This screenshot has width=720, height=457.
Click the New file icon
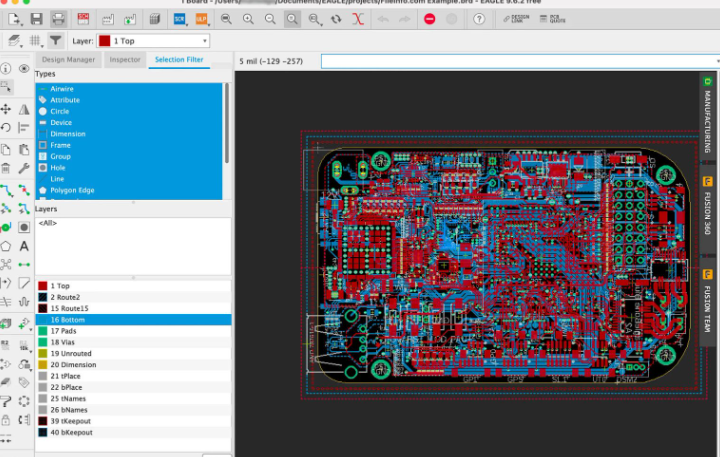[x=13, y=19]
